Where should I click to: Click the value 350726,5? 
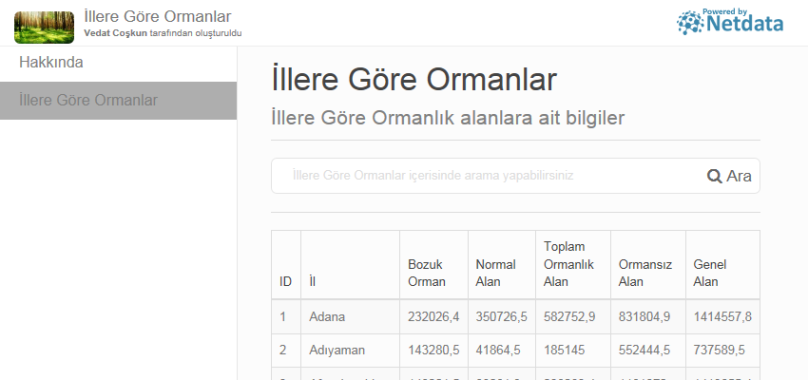(501, 317)
